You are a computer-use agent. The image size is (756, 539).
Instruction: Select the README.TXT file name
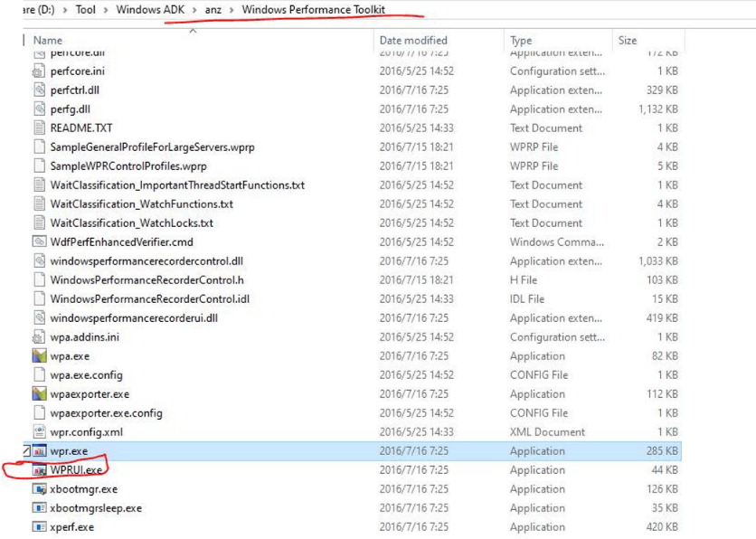[81, 128]
